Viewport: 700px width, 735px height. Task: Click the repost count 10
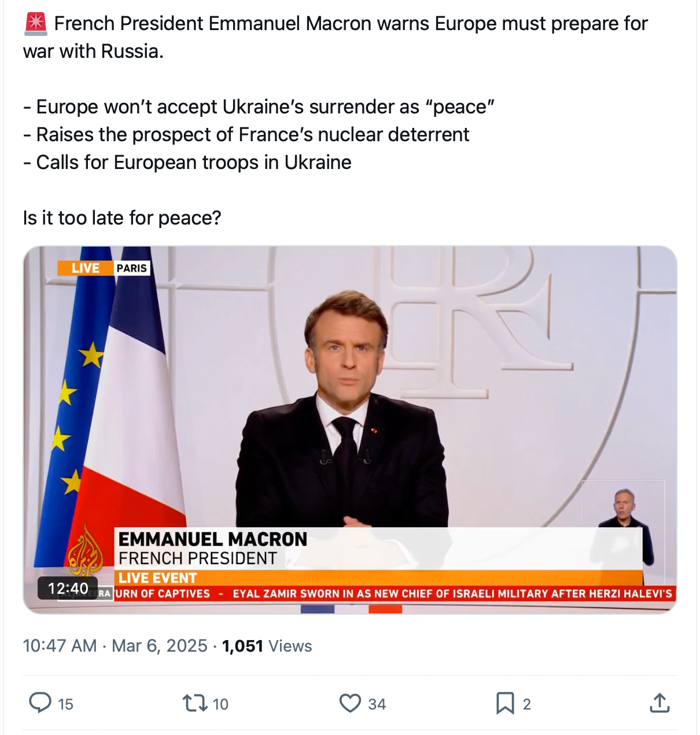pyautogui.click(x=220, y=704)
